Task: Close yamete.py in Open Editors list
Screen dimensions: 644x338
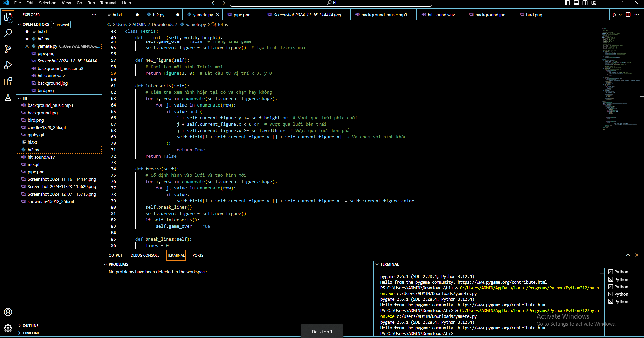Action: pos(27,46)
